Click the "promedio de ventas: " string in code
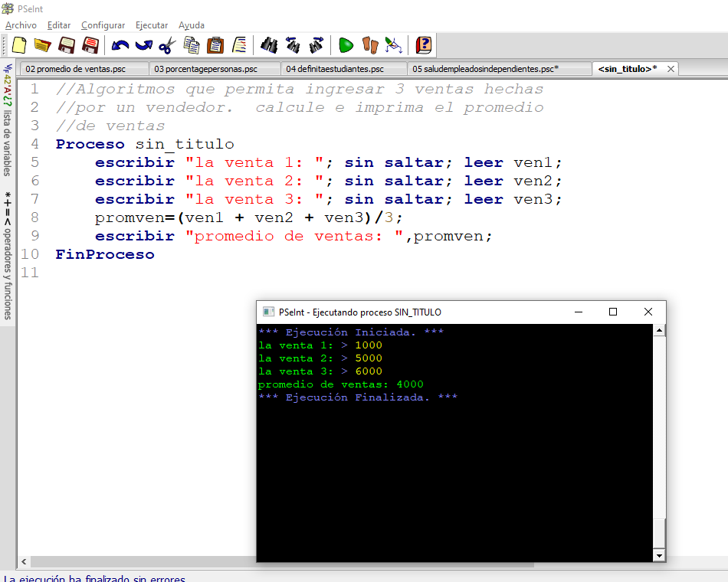 click(x=294, y=236)
